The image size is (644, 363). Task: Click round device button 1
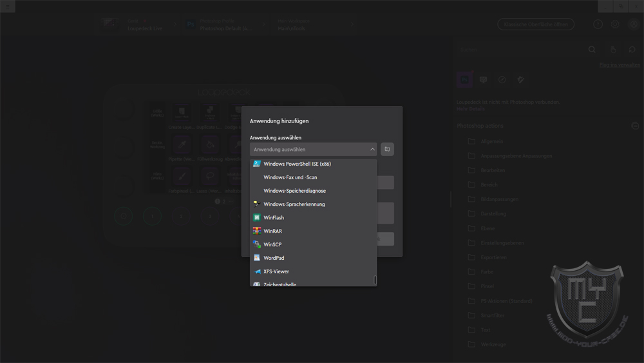click(152, 216)
